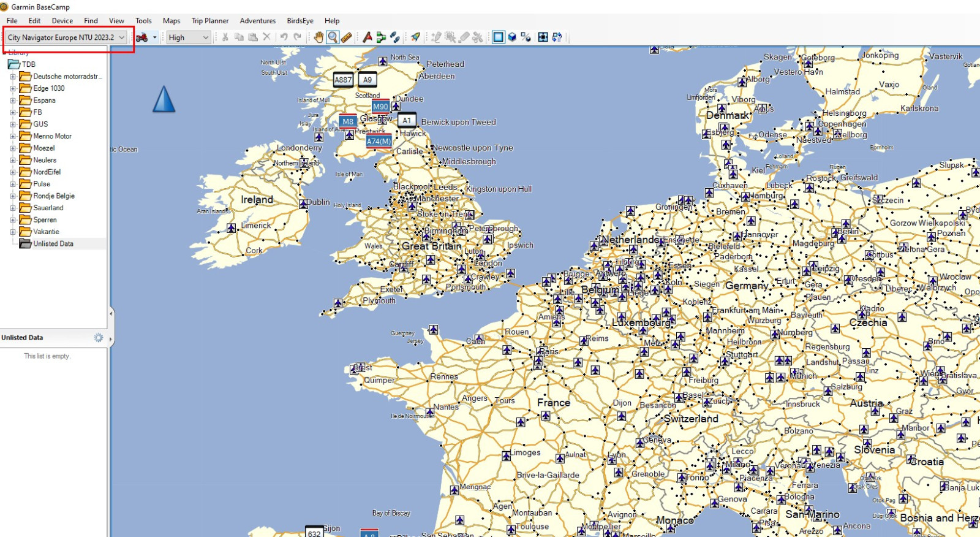This screenshot has width=980, height=537.
Task: Click the Luxembourg label on the map
Action: coord(641,322)
